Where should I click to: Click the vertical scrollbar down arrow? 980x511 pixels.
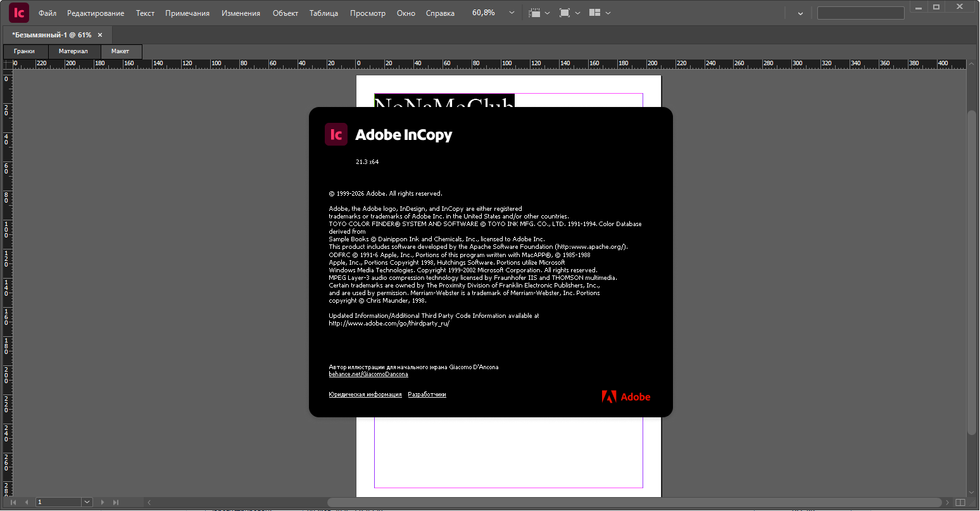[x=972, y=493]
